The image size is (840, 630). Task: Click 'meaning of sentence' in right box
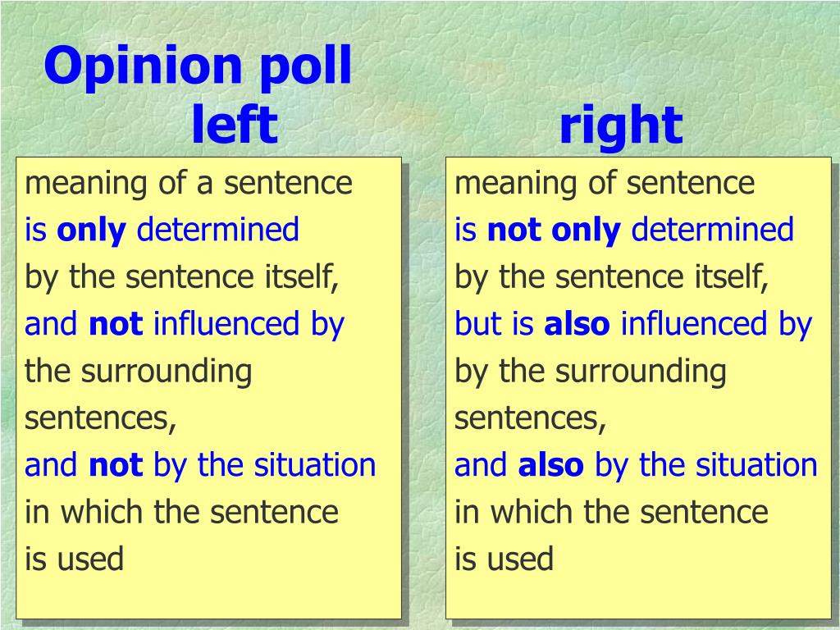[605, 183]
